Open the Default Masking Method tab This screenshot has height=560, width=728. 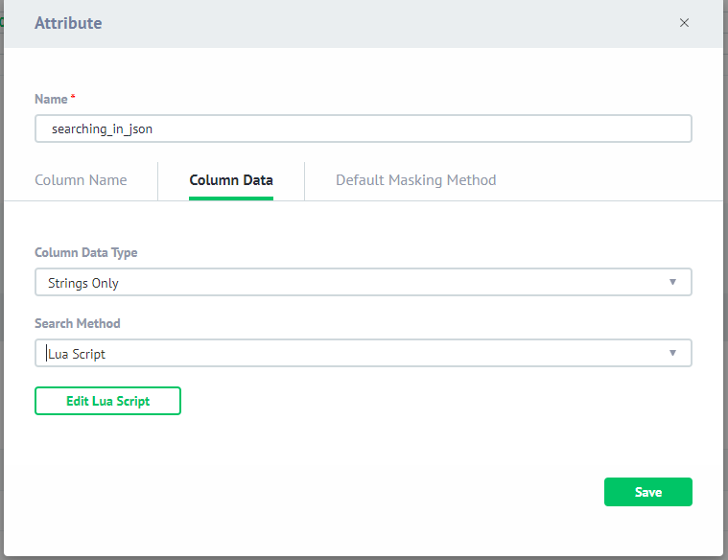tap(415, 180)
